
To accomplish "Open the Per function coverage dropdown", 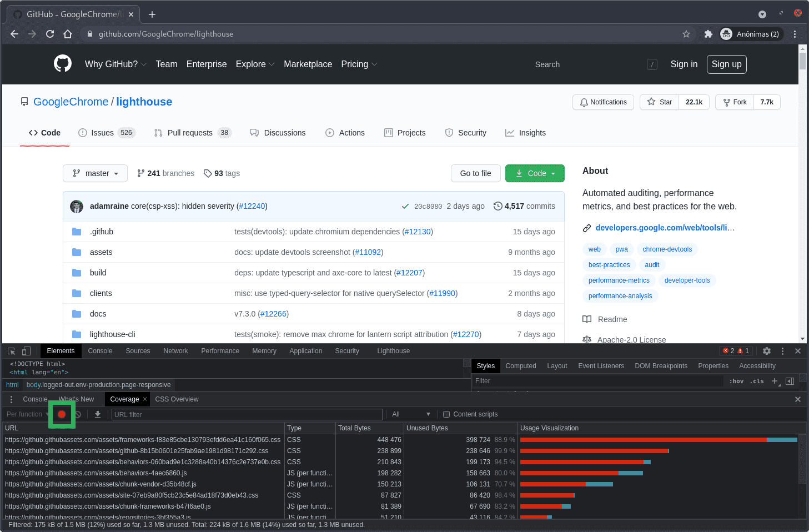I will pos(28,414).
